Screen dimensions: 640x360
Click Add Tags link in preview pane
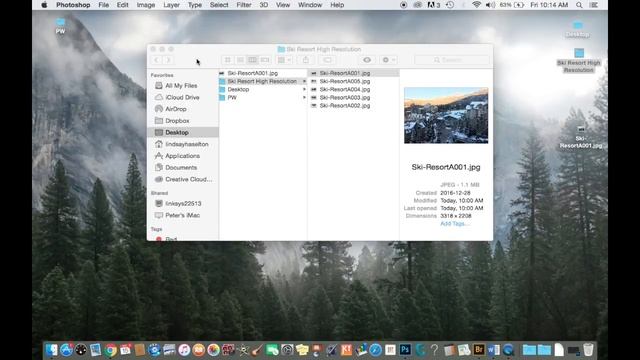(x=454, y=224)
